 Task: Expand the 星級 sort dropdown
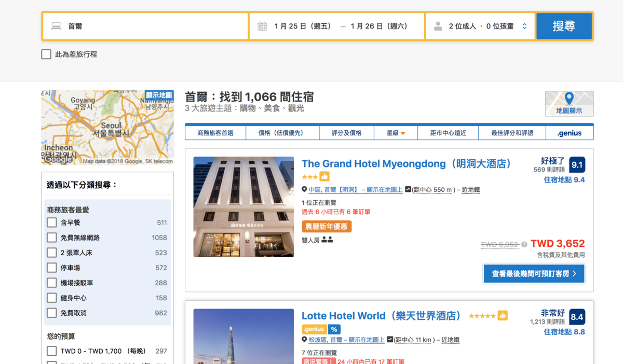[396, 133]
